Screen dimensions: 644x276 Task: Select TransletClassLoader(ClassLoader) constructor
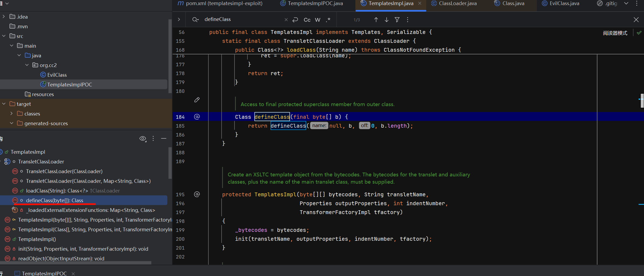click(x=64, y=171)
